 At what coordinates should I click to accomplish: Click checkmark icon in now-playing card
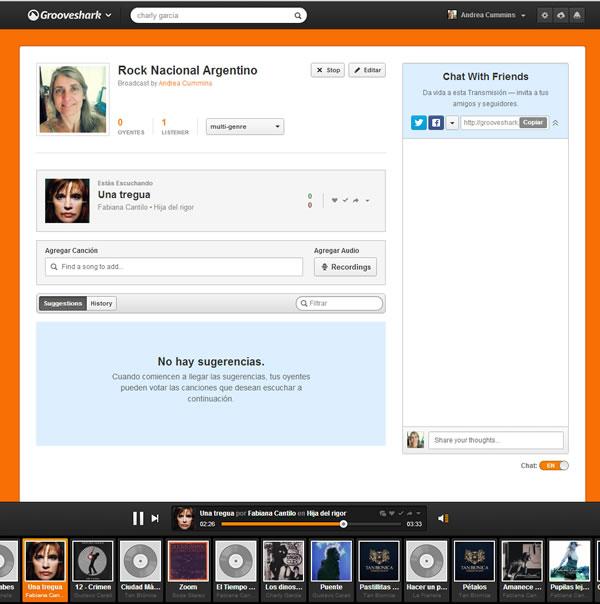(345, 200)
